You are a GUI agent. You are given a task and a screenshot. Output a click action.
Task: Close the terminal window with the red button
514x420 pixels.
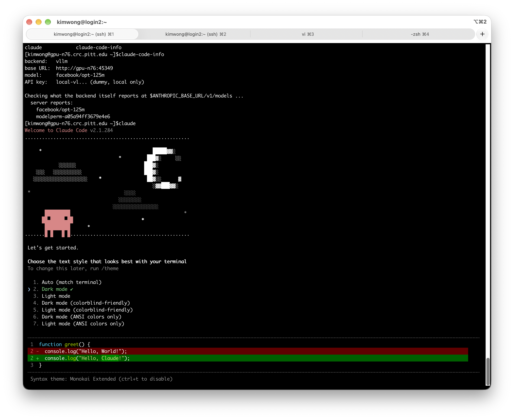(x=29, y=22)
